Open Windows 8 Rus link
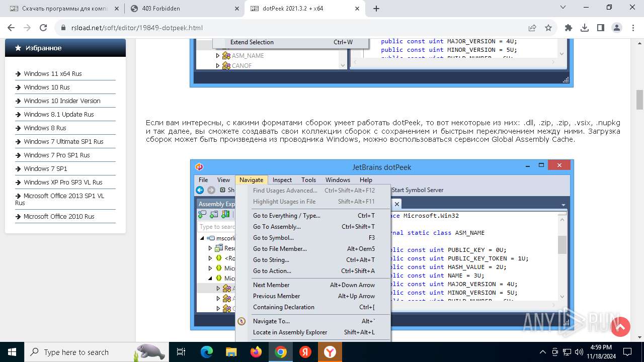Viewport: 644px width, 362px height. [45, 128]
